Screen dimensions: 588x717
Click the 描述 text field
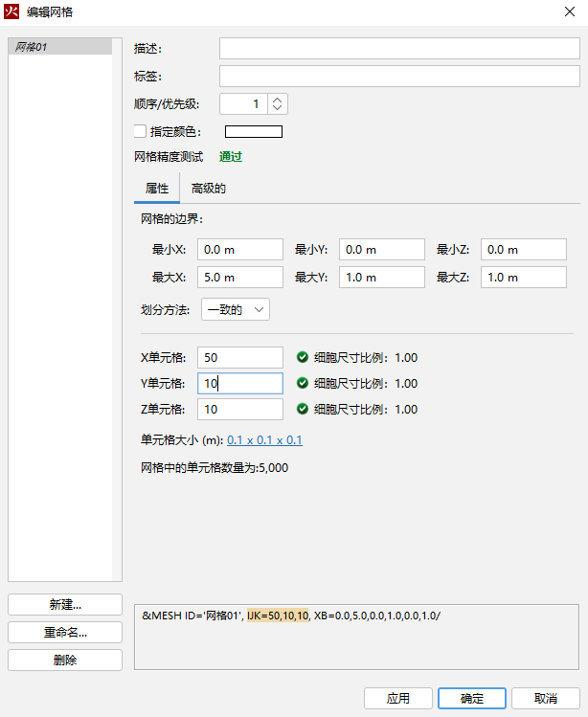coord(398,49)
